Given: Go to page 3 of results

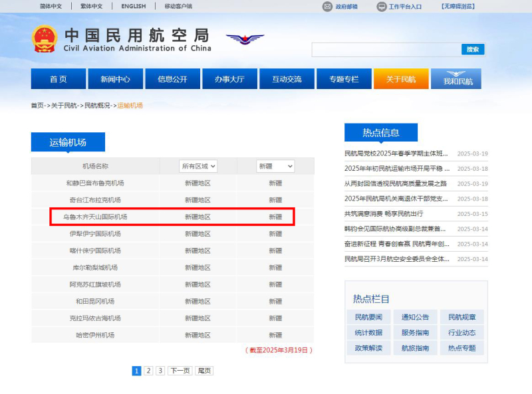Looking at the screenshot, I should click(x=160, y=371).
